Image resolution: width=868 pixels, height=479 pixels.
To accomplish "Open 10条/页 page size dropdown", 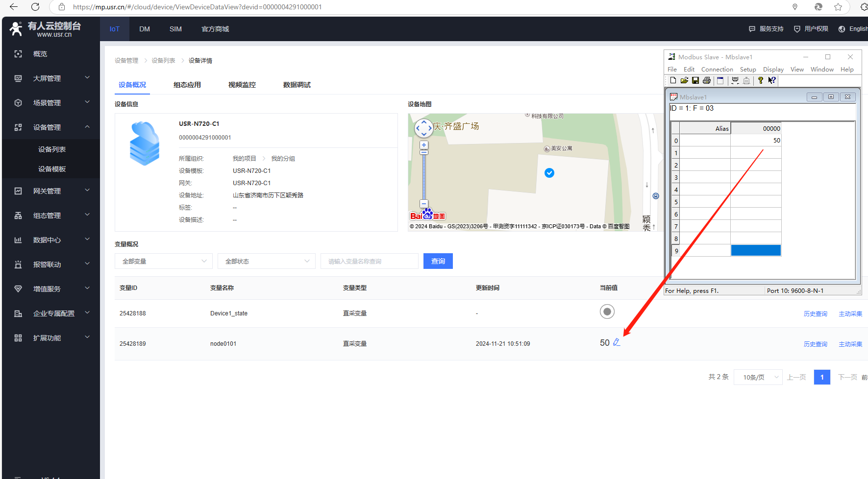I will (758, 377).
